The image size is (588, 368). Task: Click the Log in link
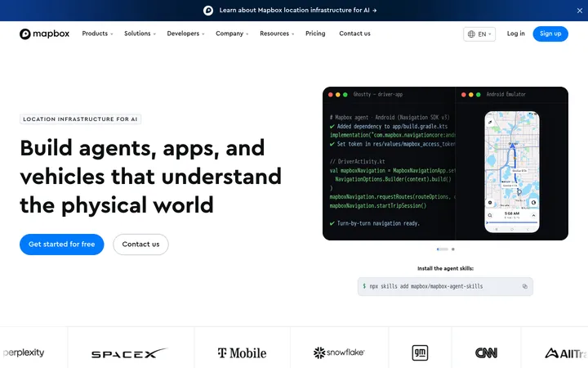pyautogui.click(x=515, y=34)
